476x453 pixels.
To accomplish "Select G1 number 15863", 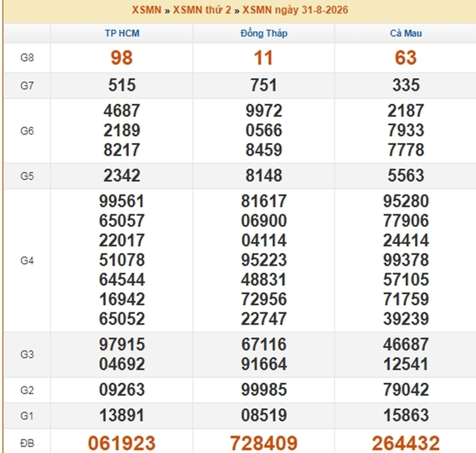I will pyautogui.click(x=406, y=415).
